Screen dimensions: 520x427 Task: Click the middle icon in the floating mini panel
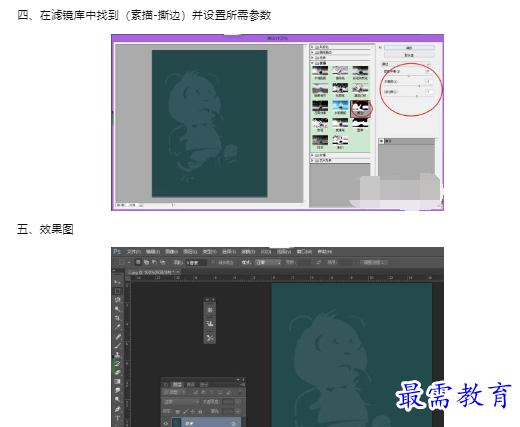point(210,324)
